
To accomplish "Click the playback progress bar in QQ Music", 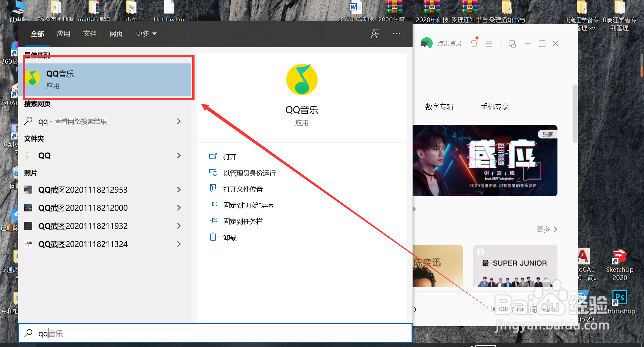I will point(486,291).
